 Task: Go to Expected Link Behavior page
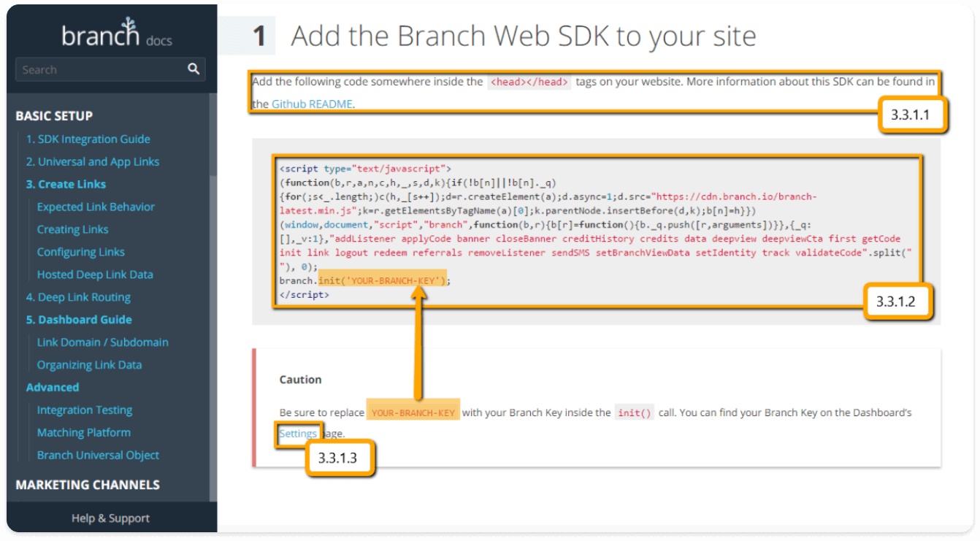click(96, 207)
